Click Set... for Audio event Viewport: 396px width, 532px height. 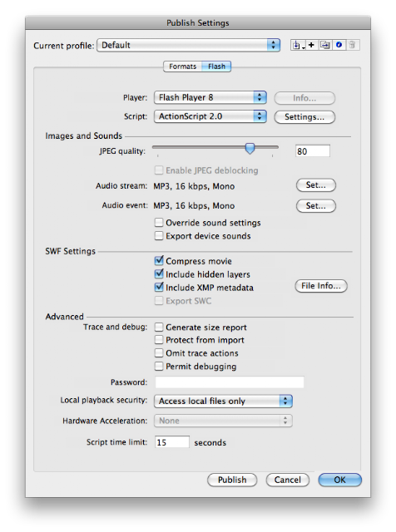pos(316,206)
